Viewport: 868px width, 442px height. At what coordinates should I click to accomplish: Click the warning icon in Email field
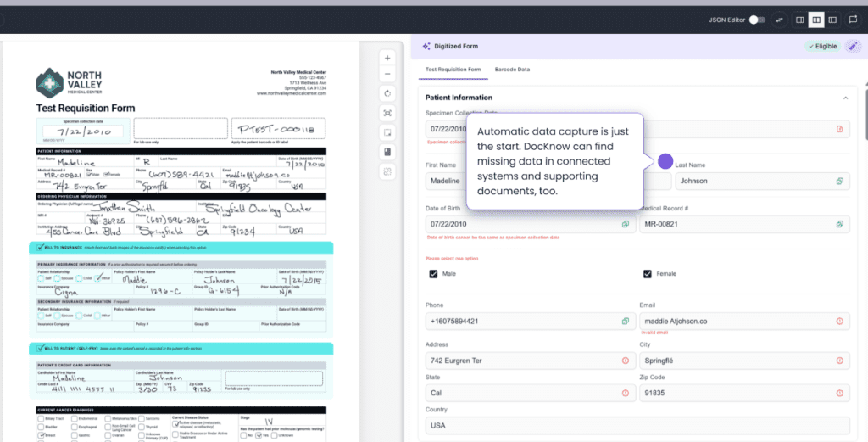click(839, 321)
